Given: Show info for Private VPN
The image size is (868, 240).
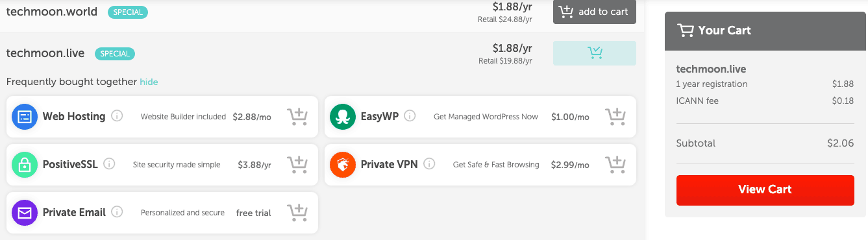Looking at the screenshot, I should click(x=428, y=165).
